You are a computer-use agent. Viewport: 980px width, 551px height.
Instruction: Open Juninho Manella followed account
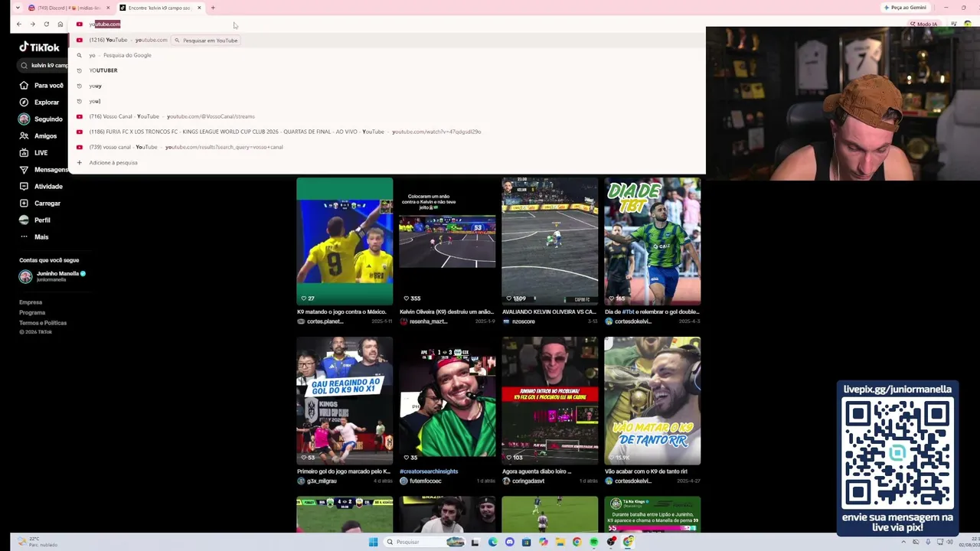[52, 275]
